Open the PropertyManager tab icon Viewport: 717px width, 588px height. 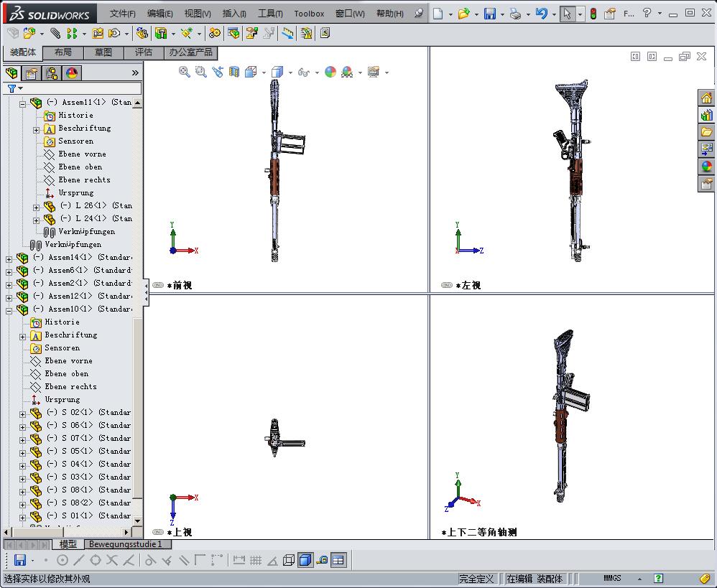(x=32, y=73)
